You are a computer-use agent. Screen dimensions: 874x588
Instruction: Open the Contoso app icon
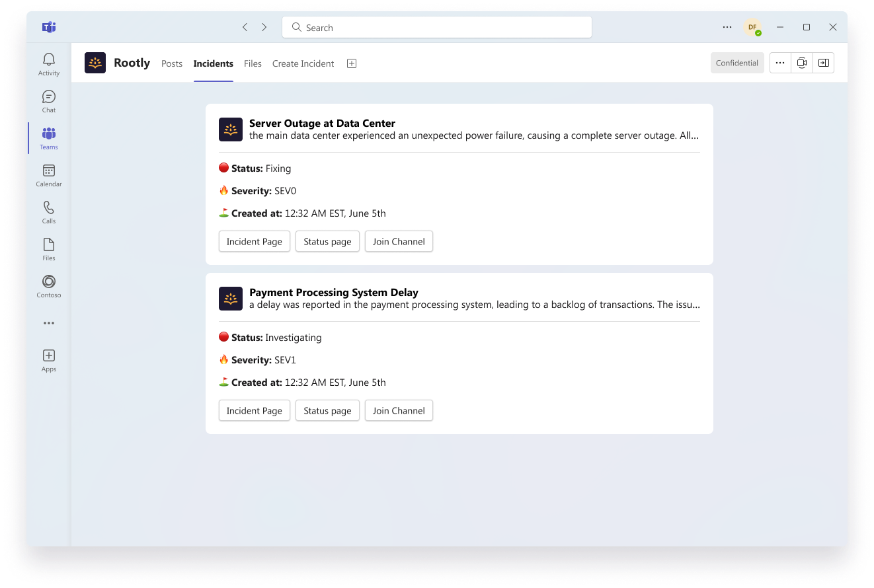(49, 286)
